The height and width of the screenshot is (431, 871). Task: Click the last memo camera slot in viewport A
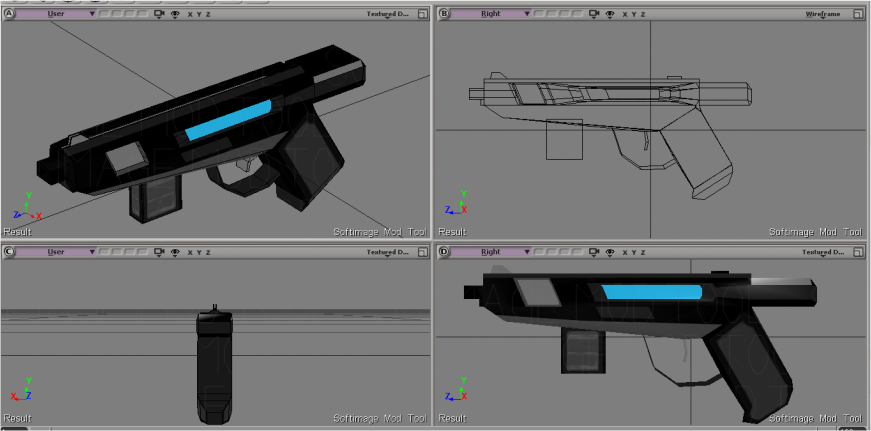coord(142,13)
